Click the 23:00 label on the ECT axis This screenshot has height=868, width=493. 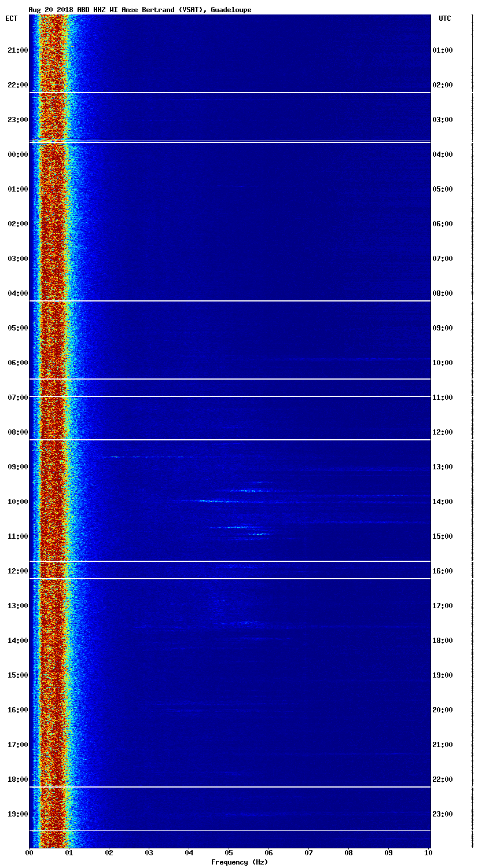(17, 120)
